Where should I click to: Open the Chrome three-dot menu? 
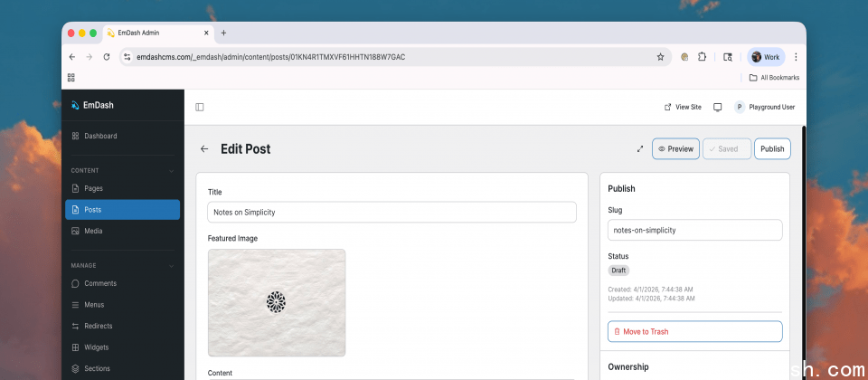click(x=796, y=57)
